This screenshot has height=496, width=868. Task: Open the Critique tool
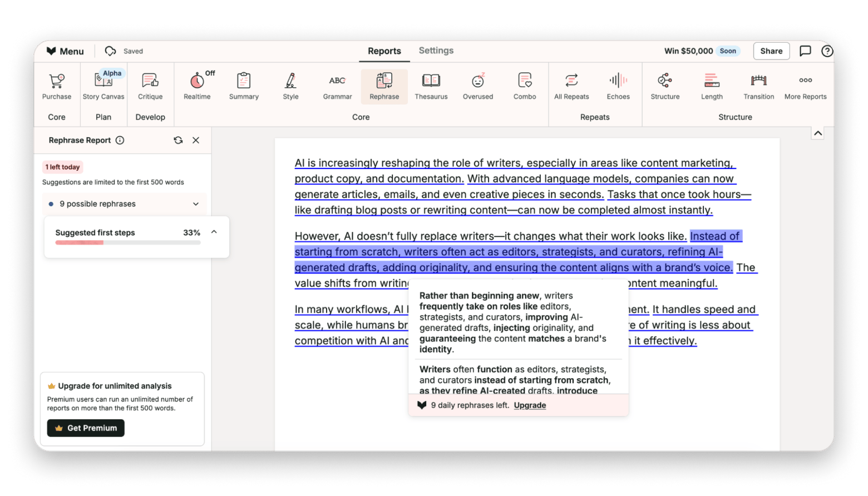(x=150, y=86)
